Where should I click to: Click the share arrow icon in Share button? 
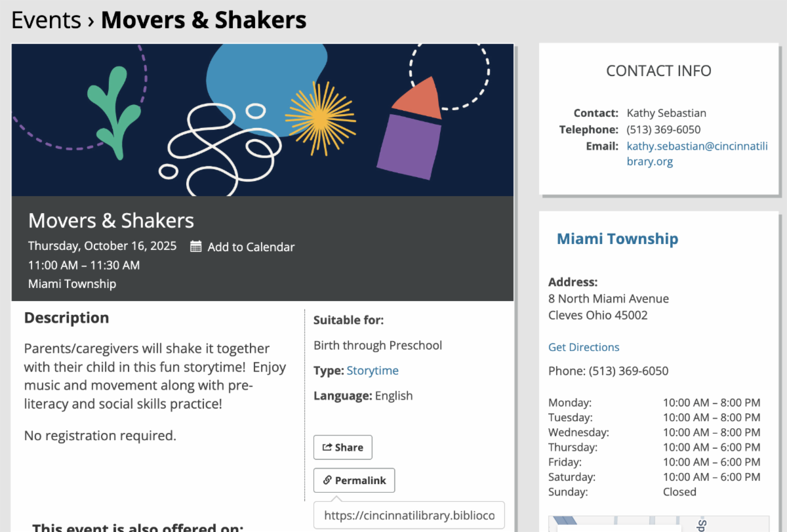tap(327, 447)
